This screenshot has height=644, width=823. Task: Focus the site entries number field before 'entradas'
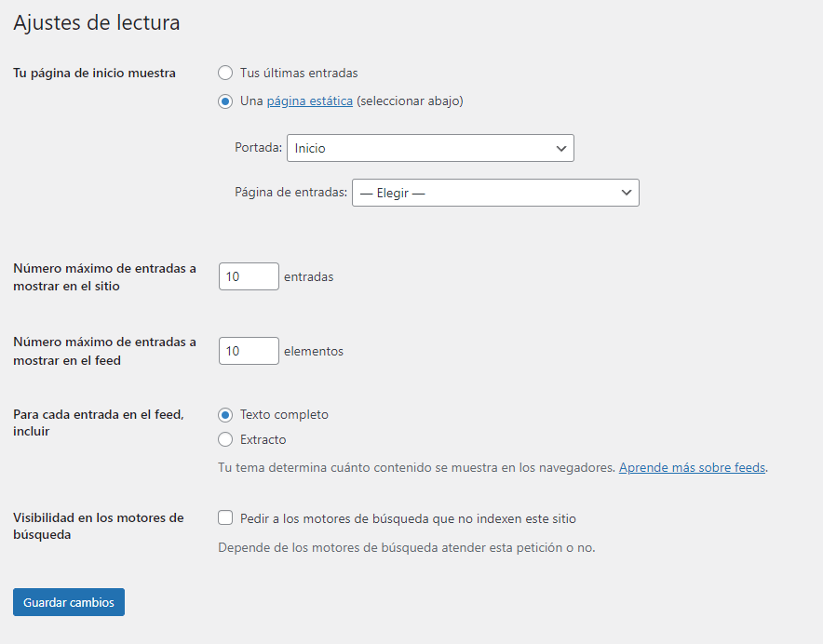(249, 276)
